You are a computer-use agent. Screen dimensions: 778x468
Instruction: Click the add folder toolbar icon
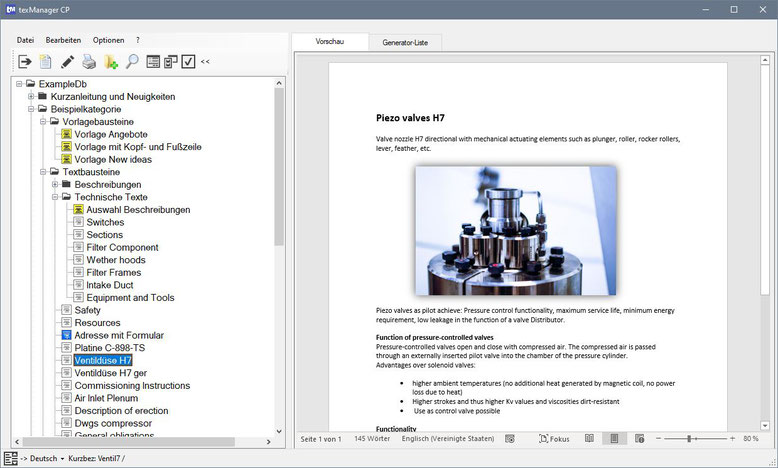(x=111, y=62)
